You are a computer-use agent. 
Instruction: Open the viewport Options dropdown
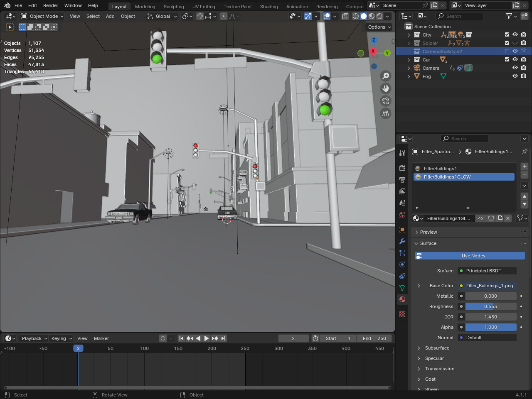click(x=379, y=27)
